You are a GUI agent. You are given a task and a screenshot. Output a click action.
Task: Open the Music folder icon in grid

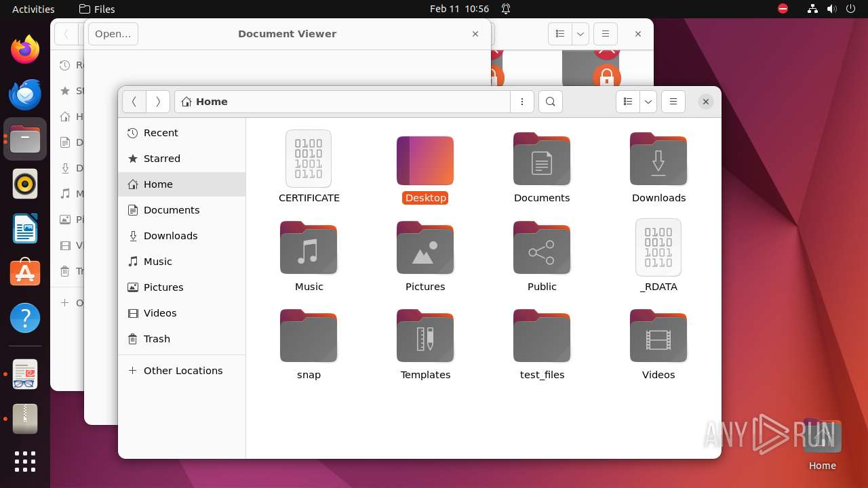click(309, 248)
